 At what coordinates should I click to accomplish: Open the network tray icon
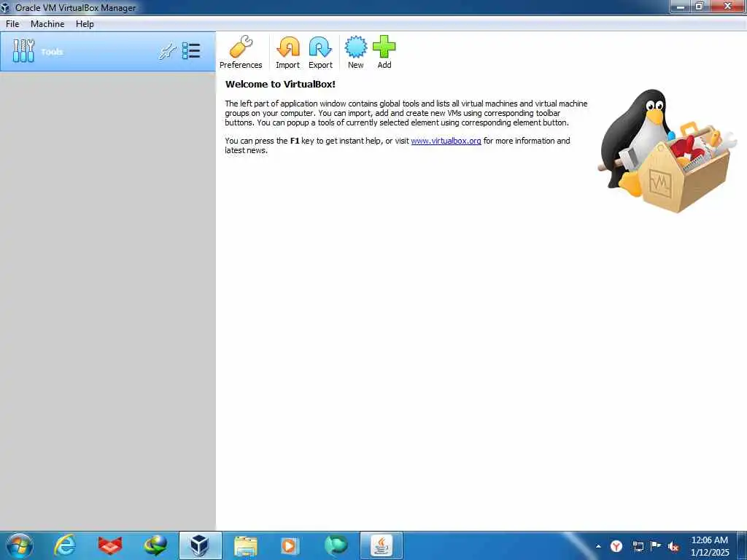[x=638, y=546]
